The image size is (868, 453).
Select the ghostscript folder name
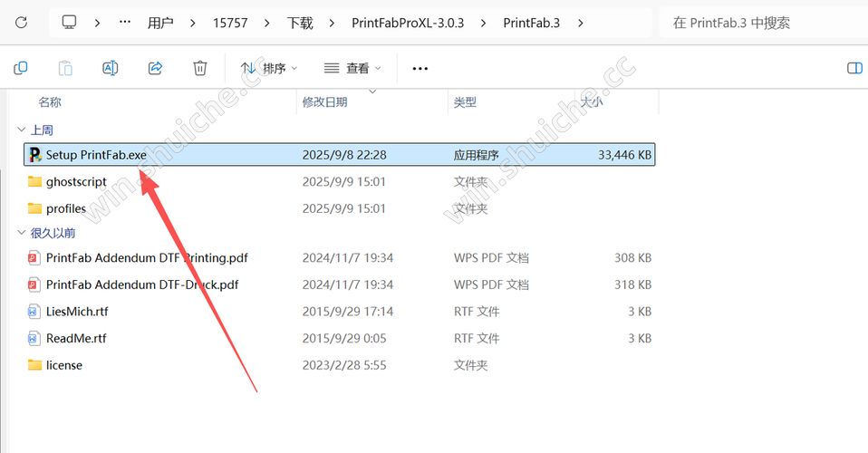76,181
